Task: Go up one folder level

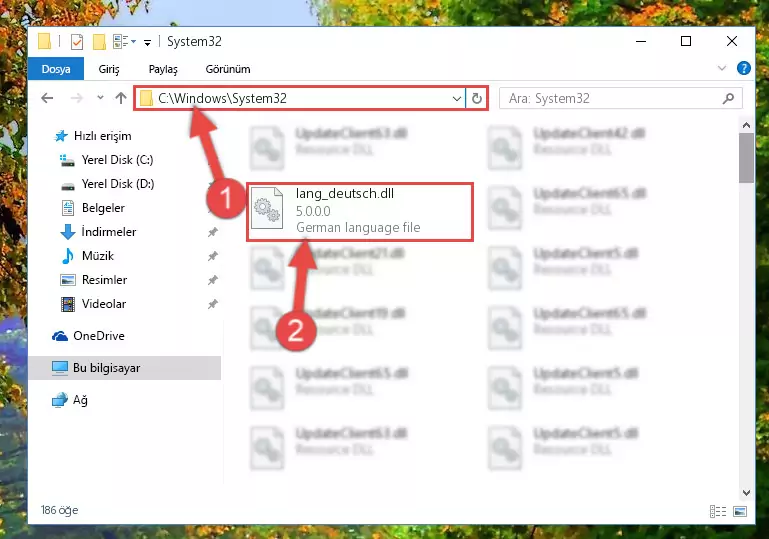Action: 121,98
